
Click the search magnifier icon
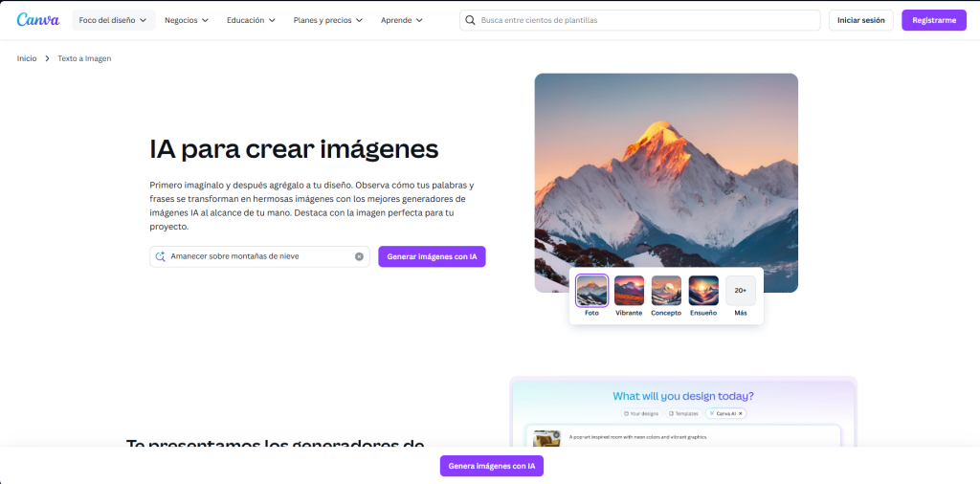coord(470,20)
